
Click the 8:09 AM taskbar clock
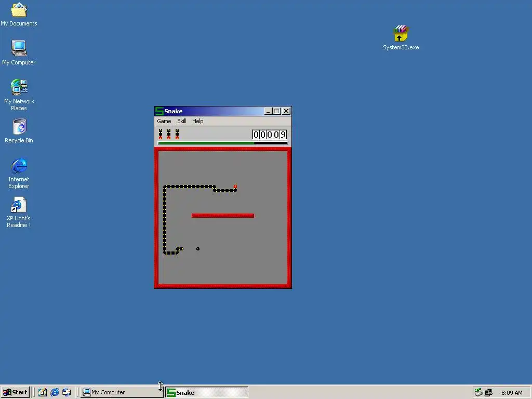(x=512, y=393)
